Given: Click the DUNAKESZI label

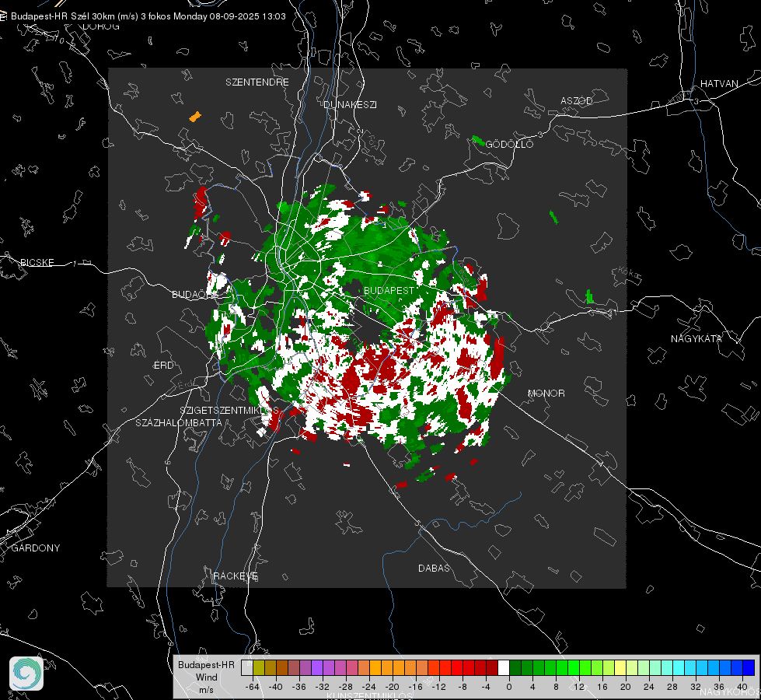Looking at the screenshot, I should 350,104.
